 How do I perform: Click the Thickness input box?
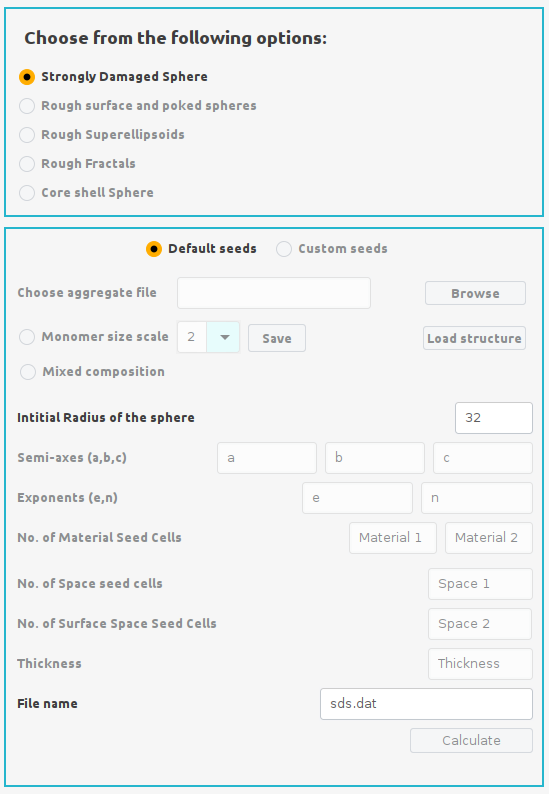480,664
